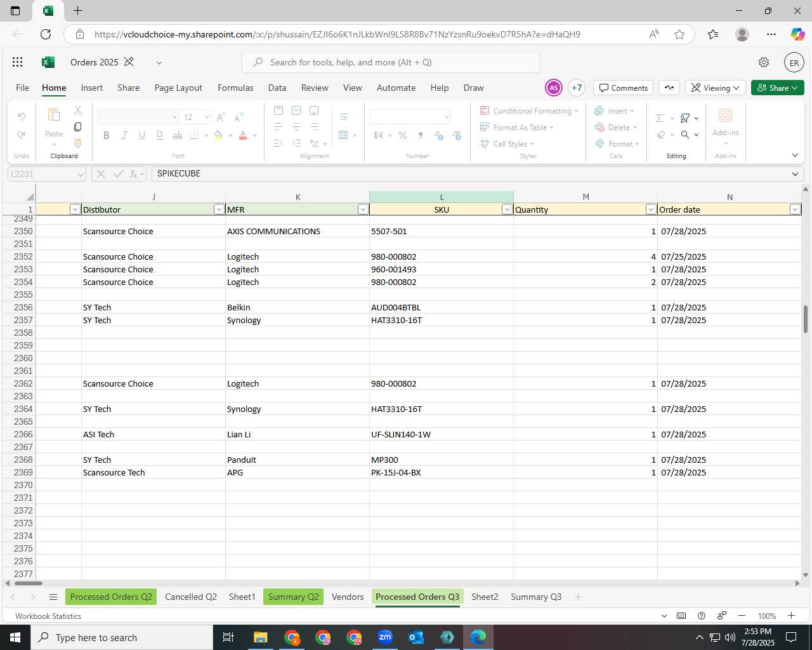This screenshot has width=812, height=650.
Task: Click the Bottom Align icon
Action: pos(314,110)
